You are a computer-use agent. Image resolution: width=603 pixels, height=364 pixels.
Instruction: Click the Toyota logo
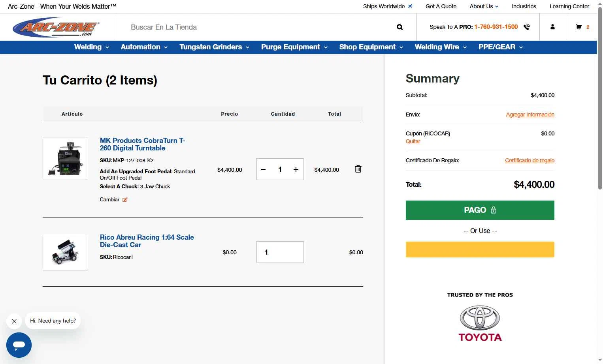pos(480,324)
